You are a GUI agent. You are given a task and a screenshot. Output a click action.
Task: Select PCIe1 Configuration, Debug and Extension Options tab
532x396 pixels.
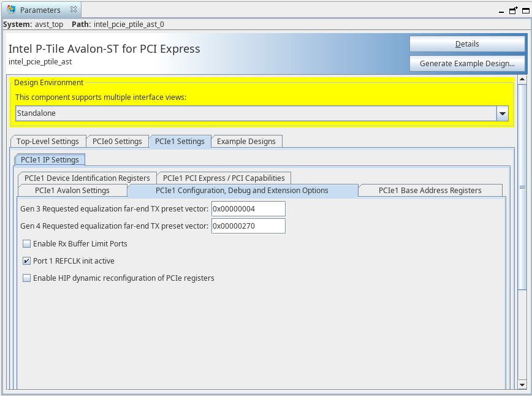[242, 191]
